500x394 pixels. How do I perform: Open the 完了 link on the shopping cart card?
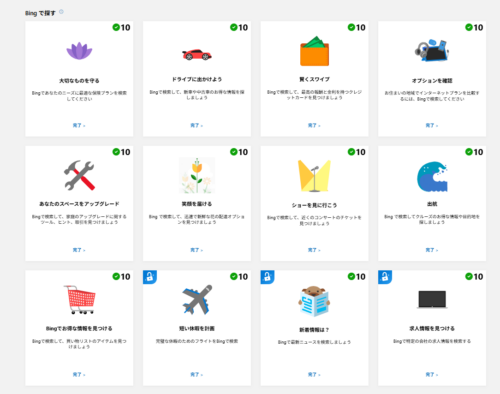[79, 375]
